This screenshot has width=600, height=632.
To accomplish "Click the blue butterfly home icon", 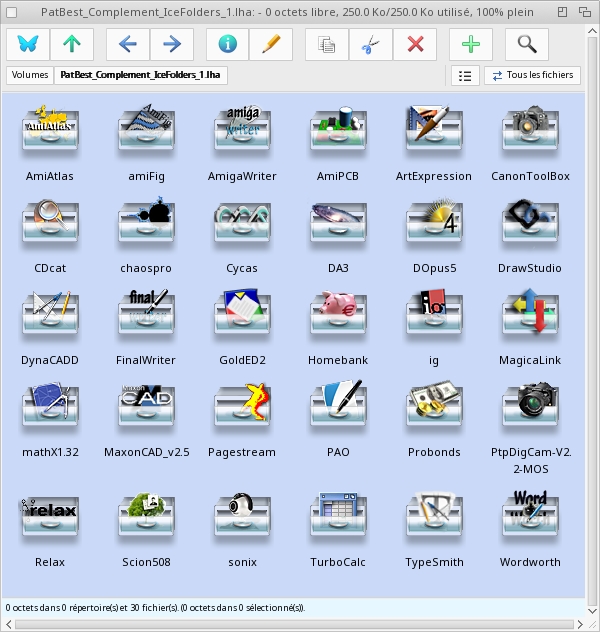I will [x=27, y=45].
